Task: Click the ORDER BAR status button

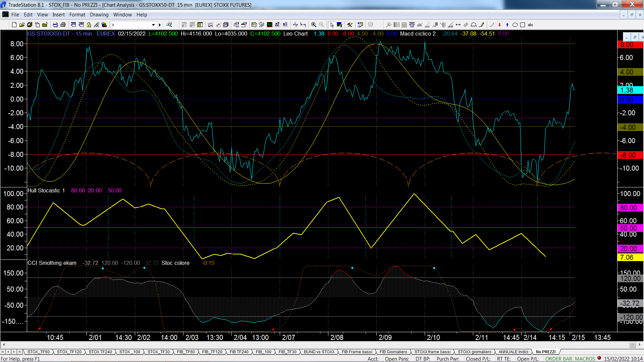Action: coord(559,359)
